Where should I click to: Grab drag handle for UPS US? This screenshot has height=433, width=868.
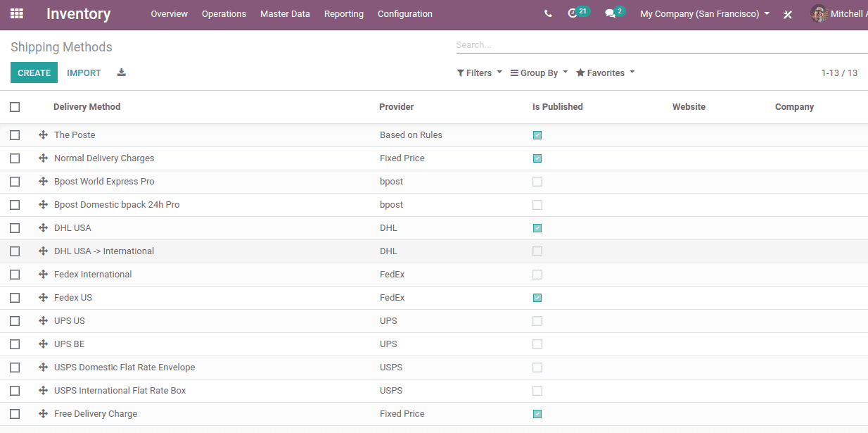tap(43, 321)
